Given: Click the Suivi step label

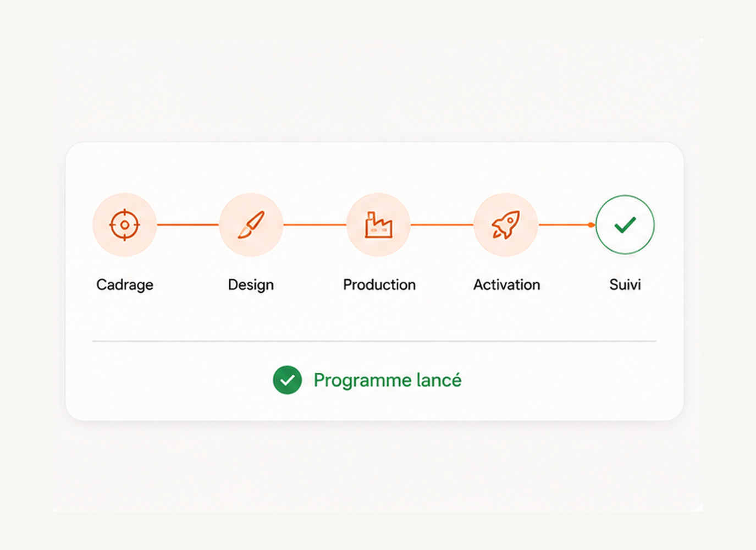Looking at the screenshot, I should pos(625,285).
